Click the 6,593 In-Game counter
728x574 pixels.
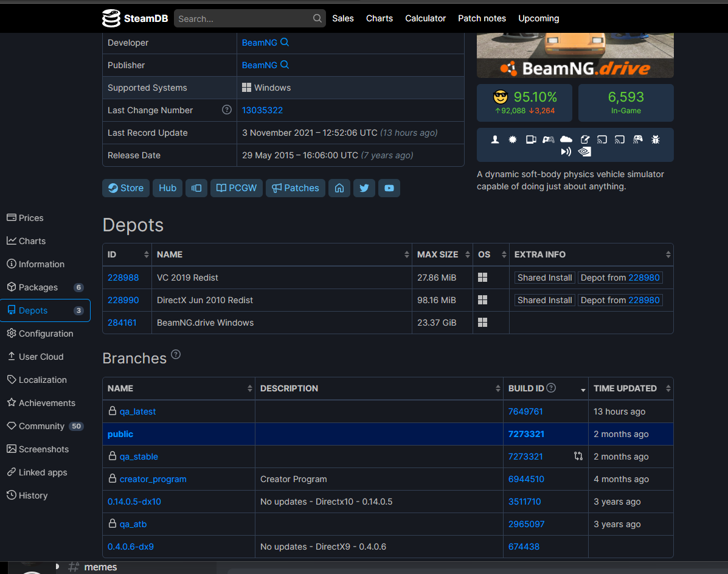[625, 103]
